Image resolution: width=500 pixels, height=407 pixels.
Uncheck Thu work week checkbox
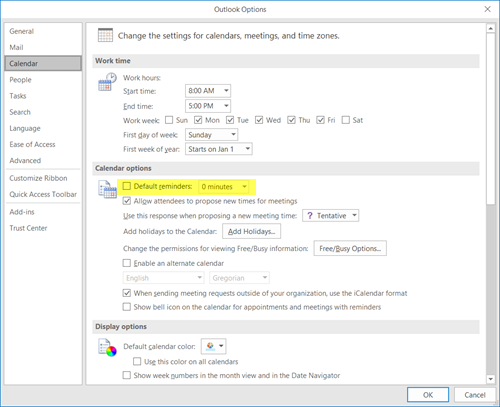click(x=291, y=120)
